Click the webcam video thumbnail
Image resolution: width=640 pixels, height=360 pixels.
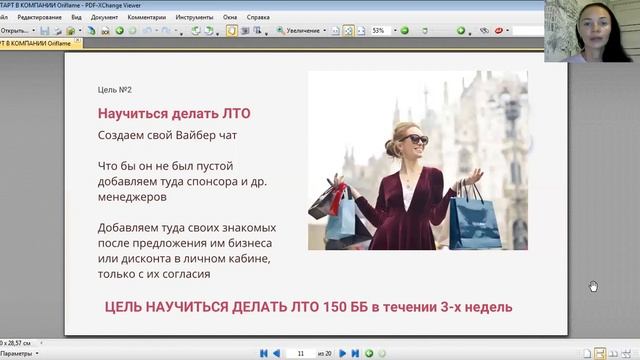(592, 31)
